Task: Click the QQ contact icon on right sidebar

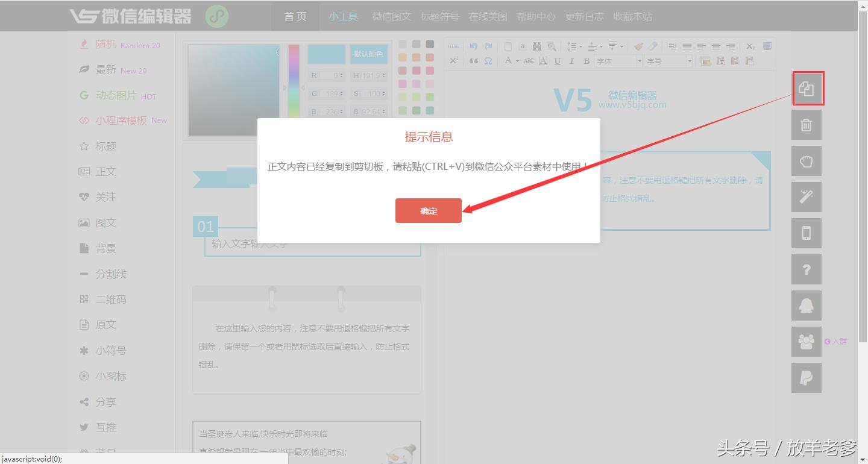Action: click(x=807, y=305)
